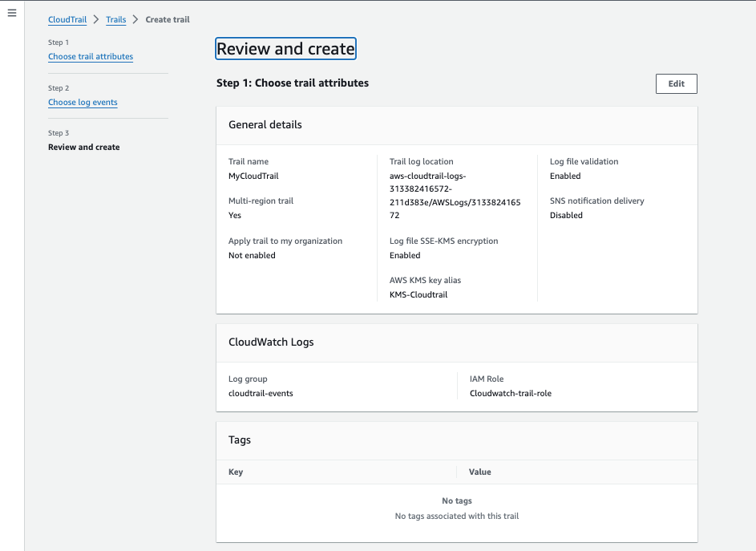Go to Step 2 Choose log events
This screenshot has width=756, height=551.
83,102
